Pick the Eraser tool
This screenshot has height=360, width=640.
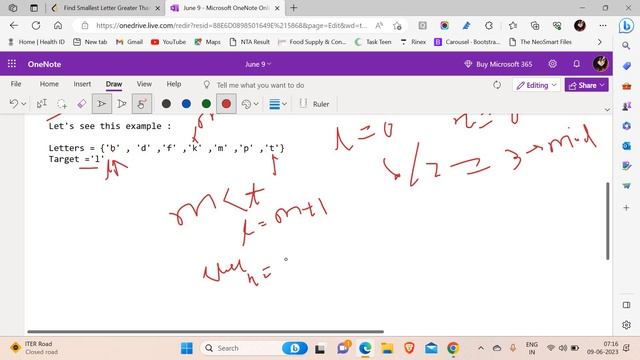click(82, 104)
